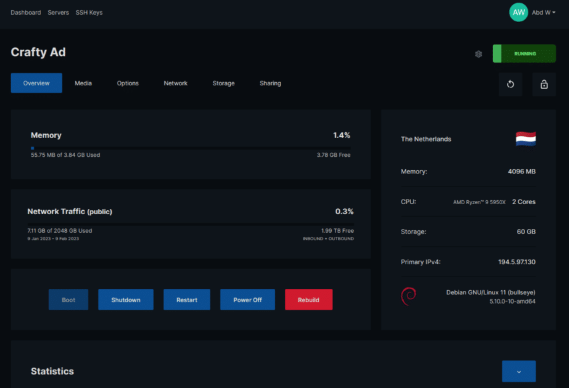
Task: Click the 5.10.0-10-amd64 kernel version text
Action: [512, 301]
